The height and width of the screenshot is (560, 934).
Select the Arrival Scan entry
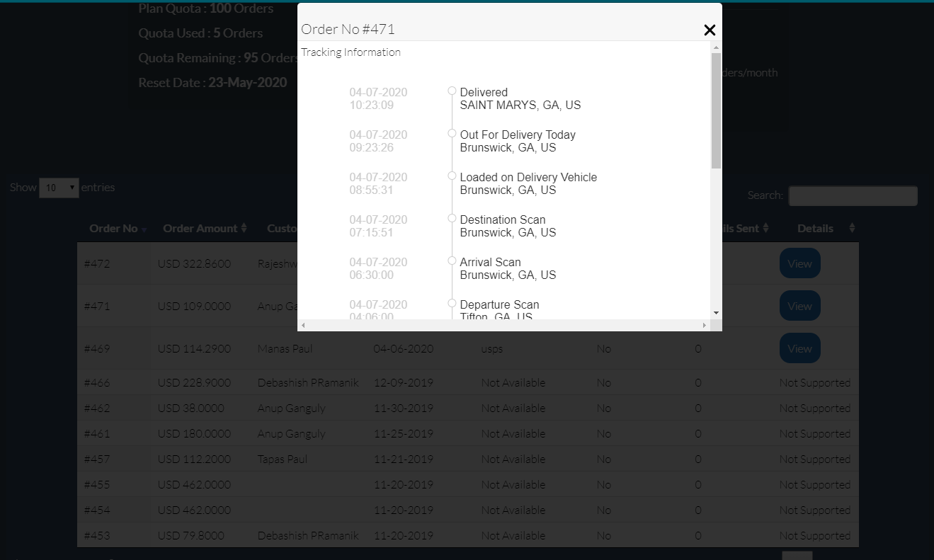click(508, 268)
